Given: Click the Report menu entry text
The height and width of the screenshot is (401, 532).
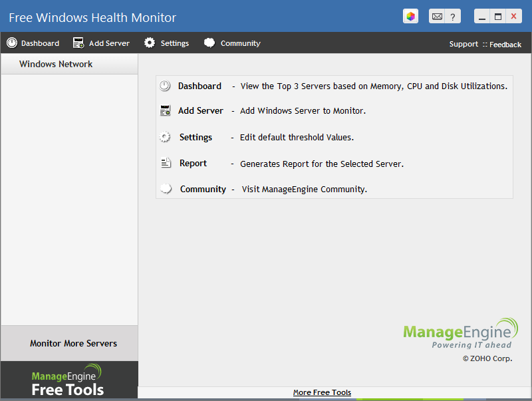Looking at the screenshot, I should point(193,163).
